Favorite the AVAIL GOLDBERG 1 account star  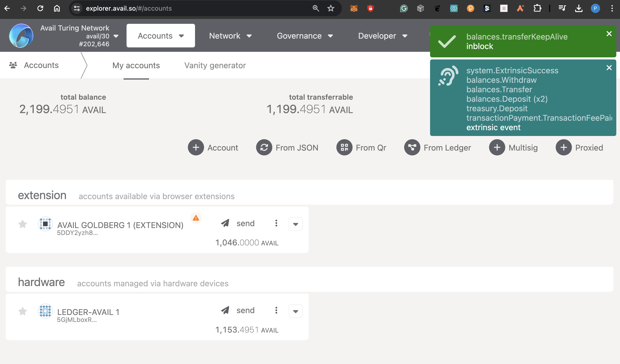pyautogui.click(x=23, y=224)
